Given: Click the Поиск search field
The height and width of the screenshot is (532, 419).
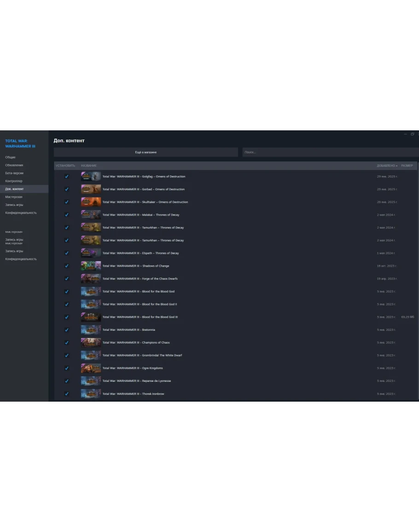Looking at the screenshot, I should [330, 152].
